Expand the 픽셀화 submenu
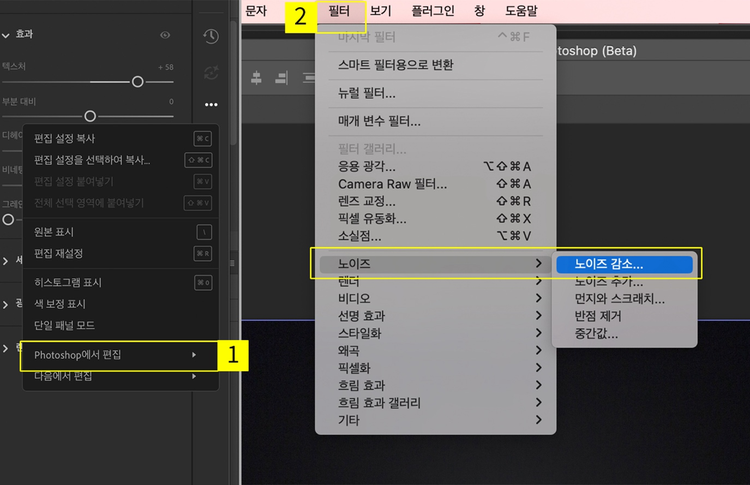This screenshot has width=750, height=485. pos(436,368)
